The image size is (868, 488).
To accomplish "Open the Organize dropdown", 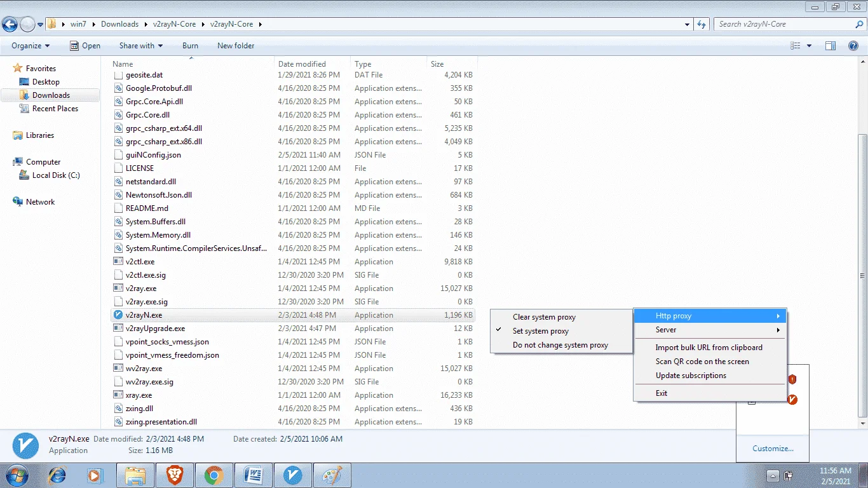I will coord(31,46).
